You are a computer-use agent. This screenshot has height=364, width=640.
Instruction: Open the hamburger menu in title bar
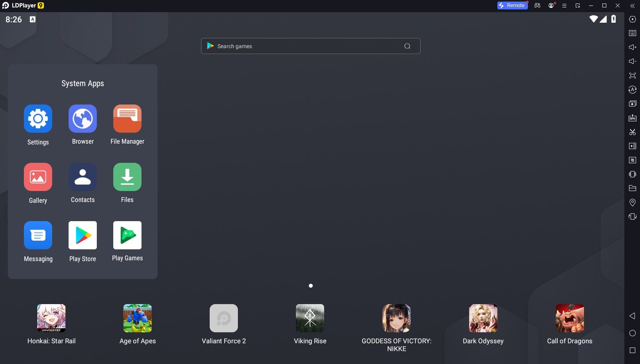(564, 5)
